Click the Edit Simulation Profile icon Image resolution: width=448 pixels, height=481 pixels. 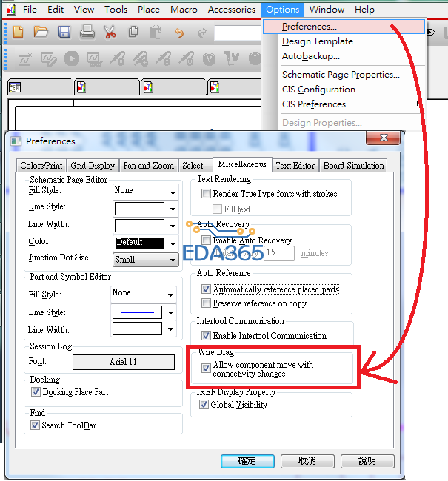tap(49, 59)
